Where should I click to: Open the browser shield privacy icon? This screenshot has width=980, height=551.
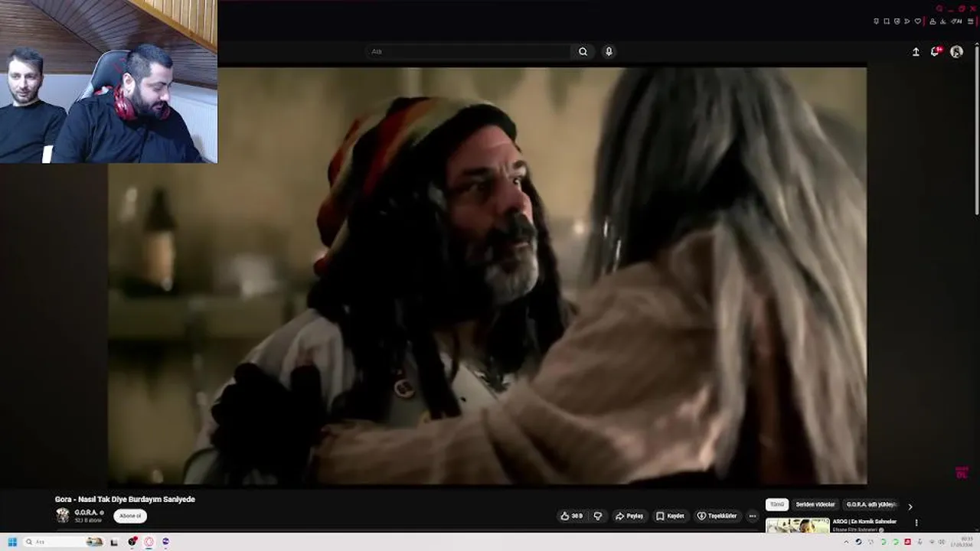[x=897, y=21]
